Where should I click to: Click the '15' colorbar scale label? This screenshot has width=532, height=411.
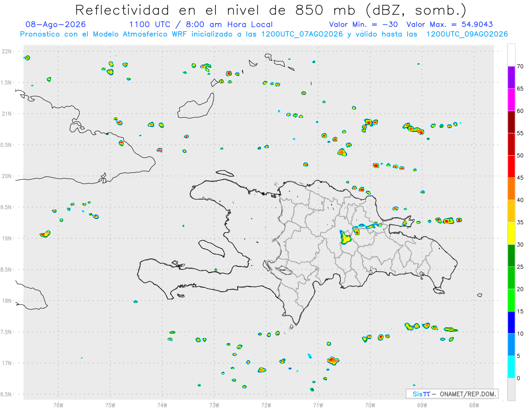point(520,311)
